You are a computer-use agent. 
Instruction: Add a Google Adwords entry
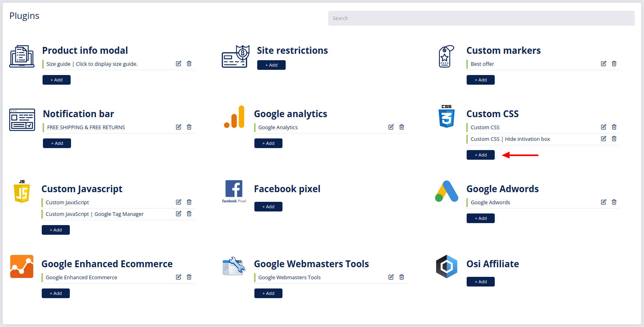point(481,218)
